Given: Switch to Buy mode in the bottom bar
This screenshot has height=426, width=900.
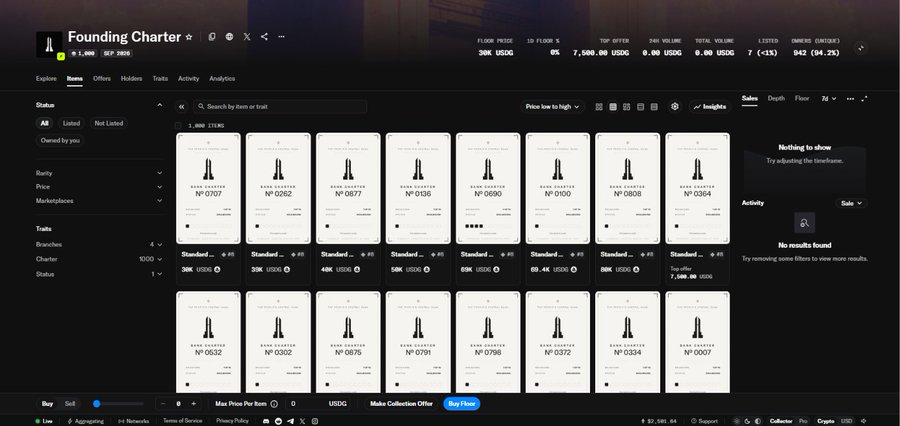Looking at the screenshot, I should point(47,404).
